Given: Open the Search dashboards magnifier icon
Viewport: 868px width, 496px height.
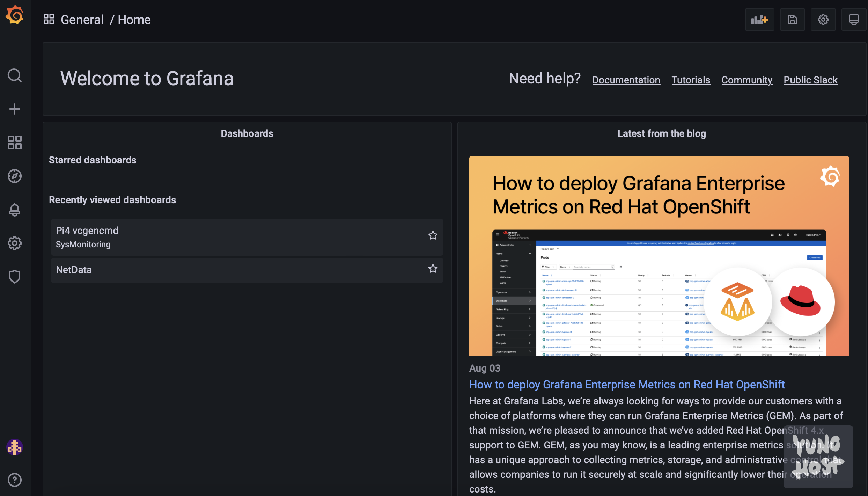Looking at the screenshot, I should click(x=15, y=75).
